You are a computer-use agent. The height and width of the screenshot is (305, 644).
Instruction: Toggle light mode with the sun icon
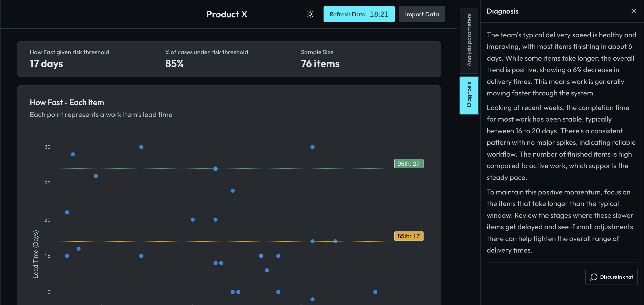coord(310,14)
